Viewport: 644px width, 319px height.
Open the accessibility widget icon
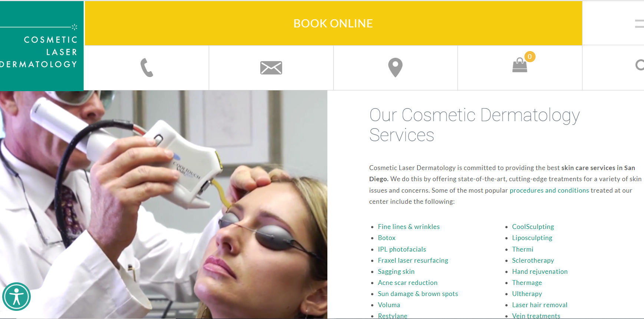pyautogui.click(x=16, y=296)
